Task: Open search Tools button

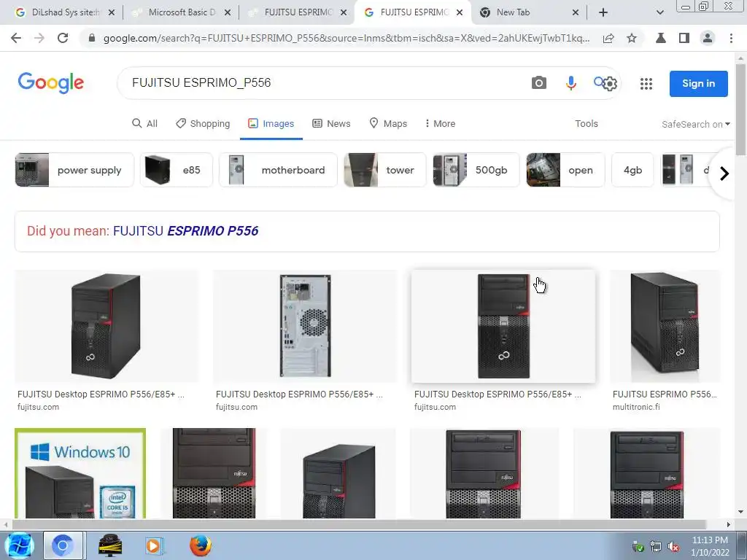Action: click(x=586, y=123)
